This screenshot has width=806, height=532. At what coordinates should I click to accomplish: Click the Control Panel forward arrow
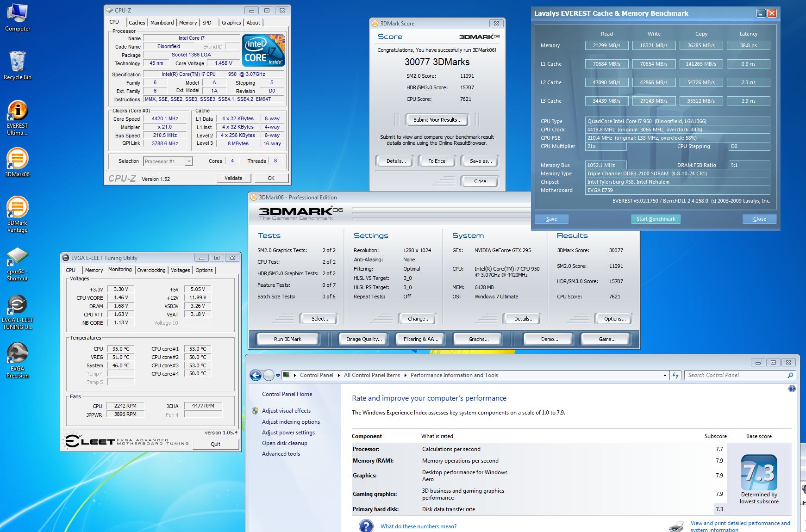269,375
